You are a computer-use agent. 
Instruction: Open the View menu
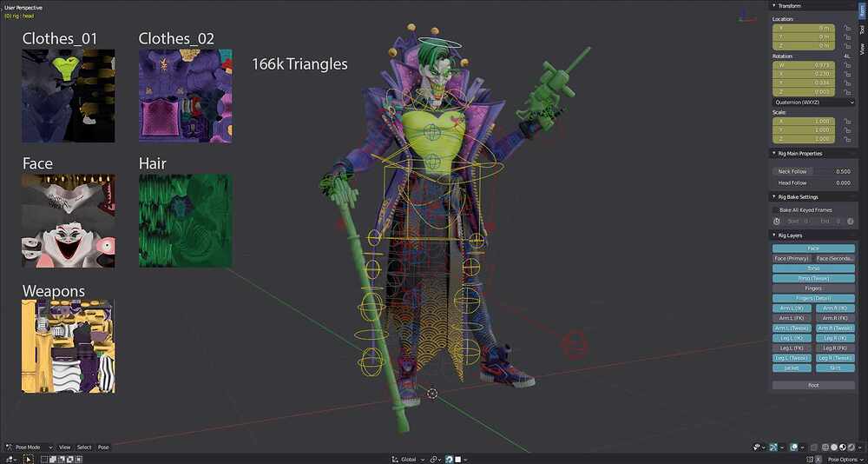(x=65, y=447)
